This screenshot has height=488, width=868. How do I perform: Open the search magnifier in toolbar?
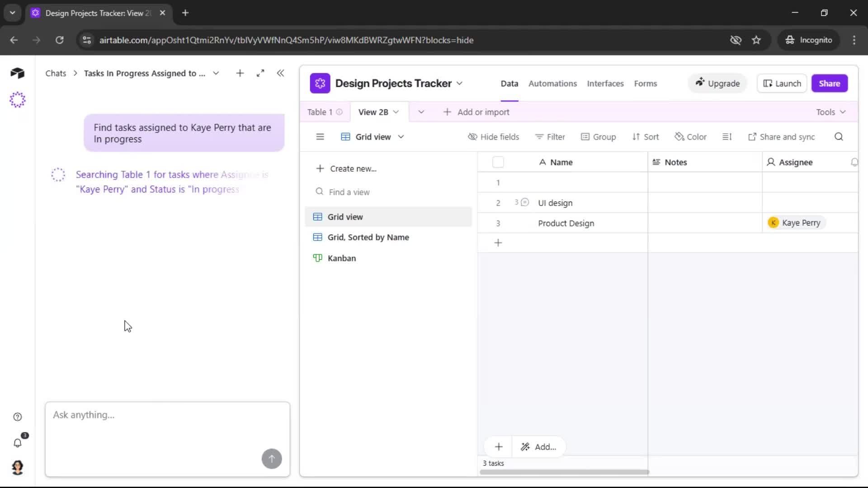[x=839, y=137]
